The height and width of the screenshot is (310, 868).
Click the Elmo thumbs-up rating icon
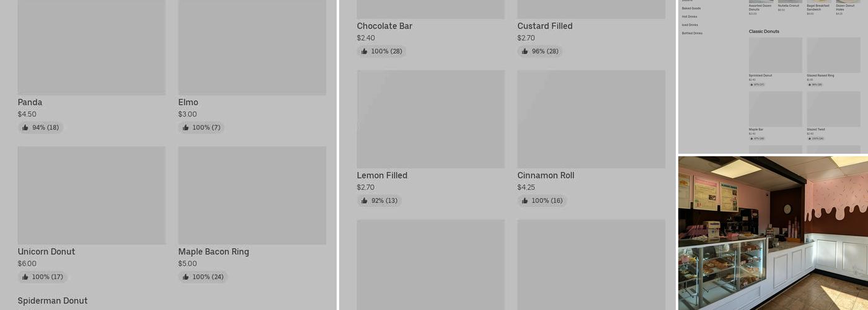coord(185,128)
